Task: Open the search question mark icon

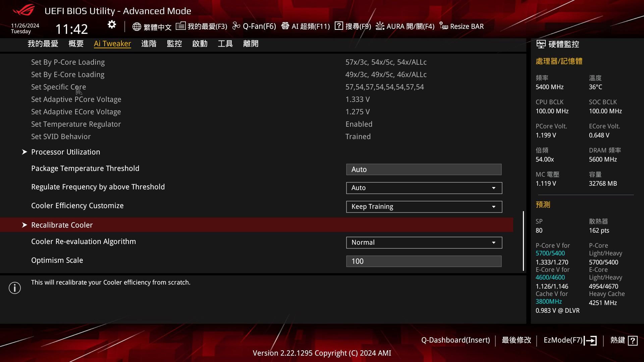Action: point(339,26)
